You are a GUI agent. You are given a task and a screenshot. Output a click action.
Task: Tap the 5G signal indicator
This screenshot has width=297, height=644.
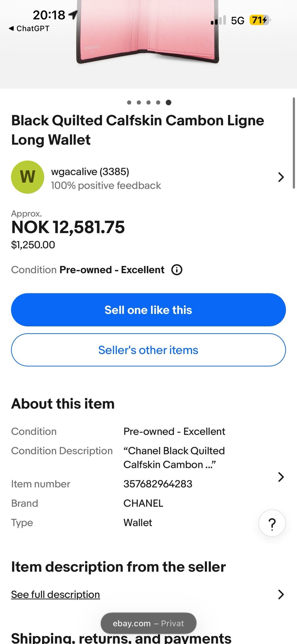237,21
